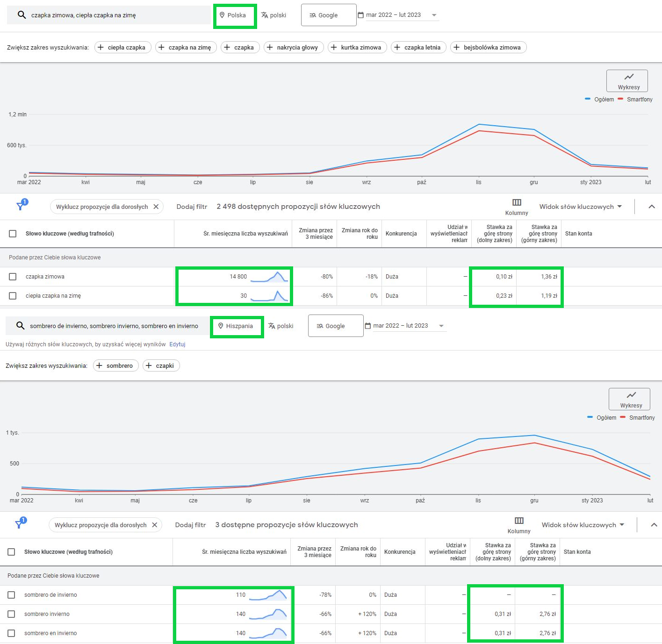This screenshot has width=662, height=644.
Task: Change location Hiszpania in the bottom panel
Action: [x=236, y=326]
